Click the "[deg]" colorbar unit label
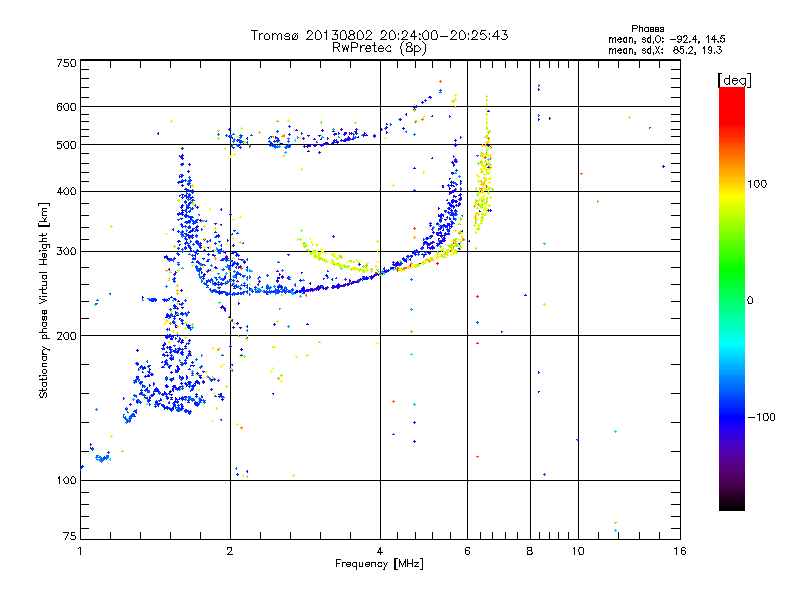The width and height of the screenshot is (800, 600). (x=734, y=80)
